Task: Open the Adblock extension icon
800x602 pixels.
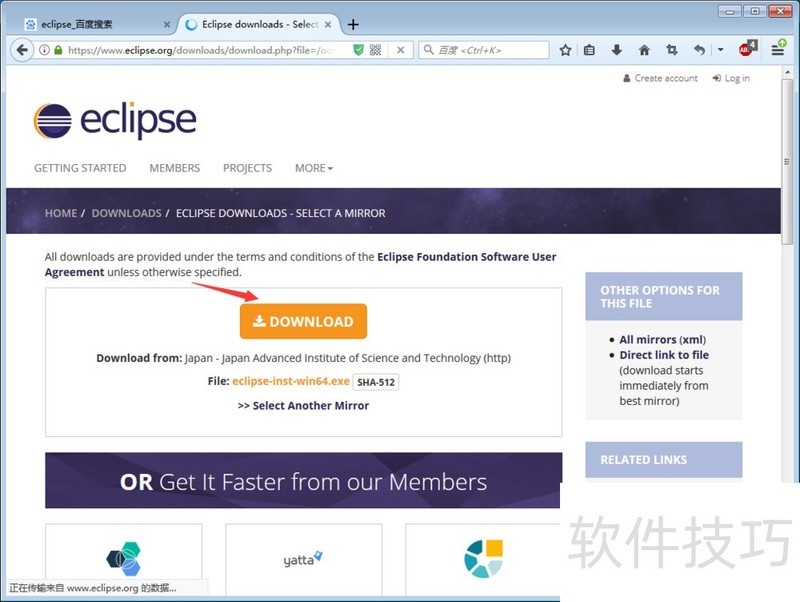Action: 747,49
